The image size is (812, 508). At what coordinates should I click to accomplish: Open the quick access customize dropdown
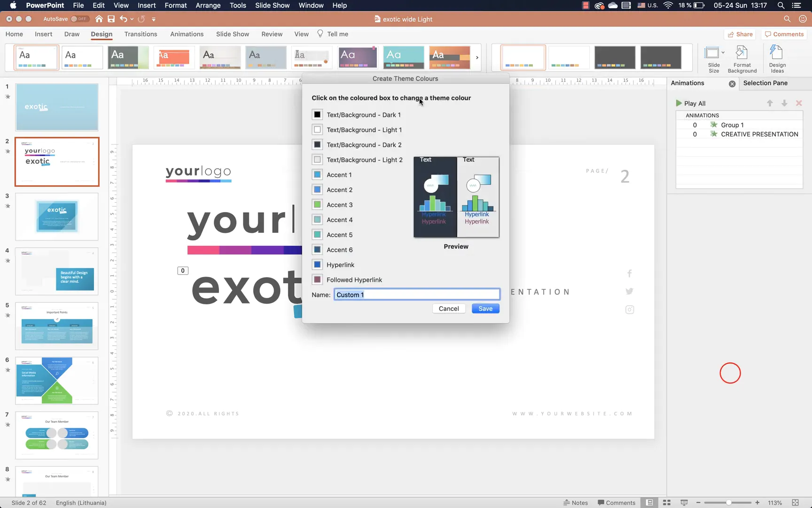click(154, 19)
